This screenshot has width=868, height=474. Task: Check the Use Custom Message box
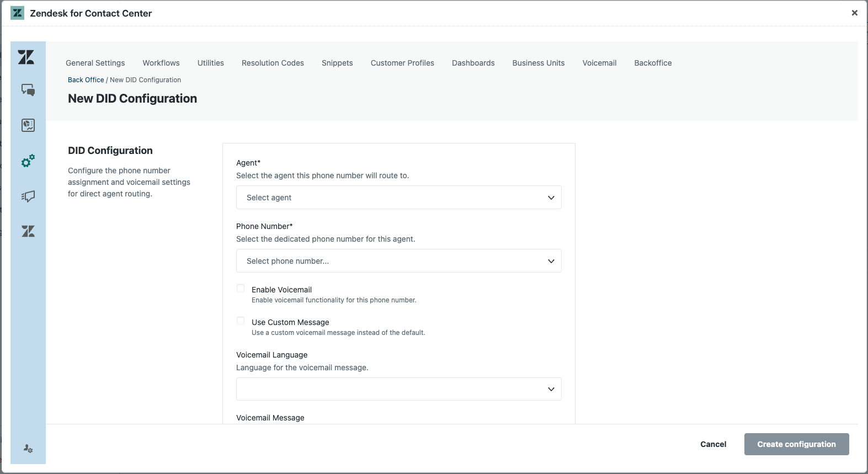[x=241, y=321]
